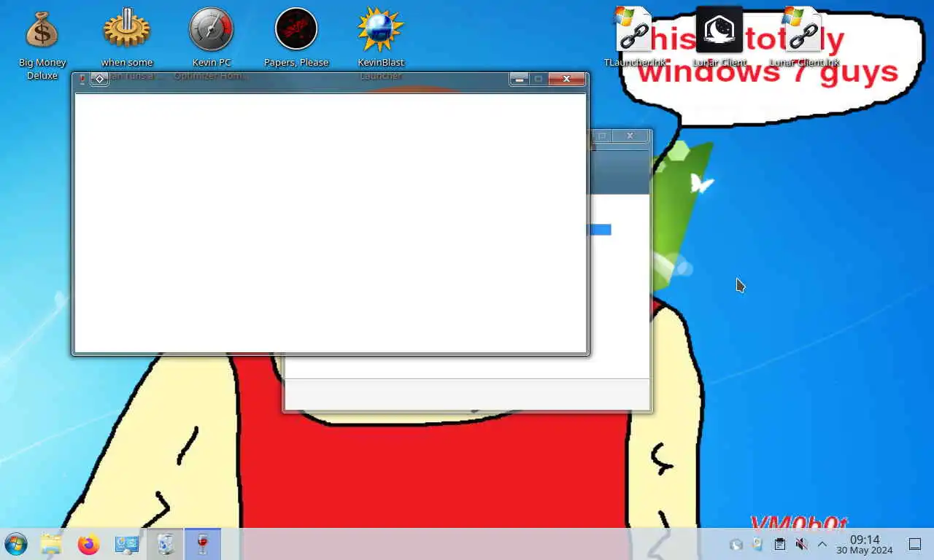The width and height of the screenshot is (934, 560).
Task: Open the Big Money Deluxe desktop icon
Action: click(42, 43)
